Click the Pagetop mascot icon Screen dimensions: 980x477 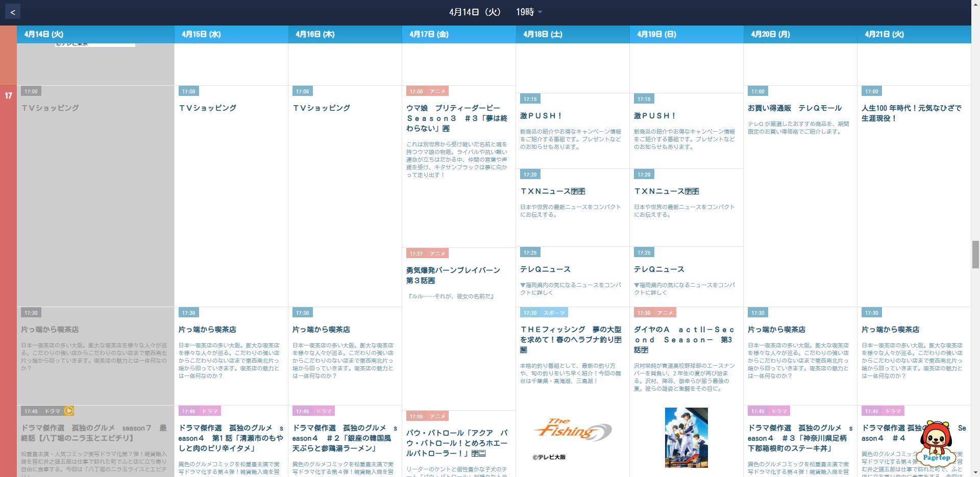click(x=936, y=442)
